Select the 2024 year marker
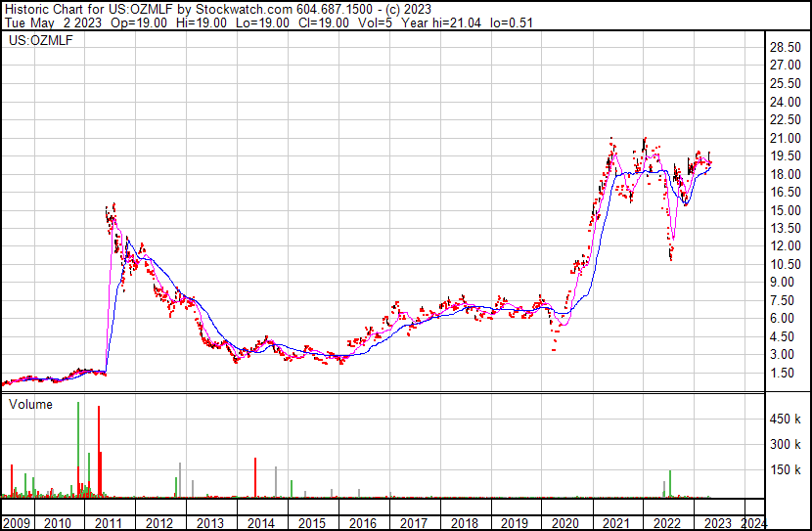This screenshot has height=531, width=812. click(753, 523)
